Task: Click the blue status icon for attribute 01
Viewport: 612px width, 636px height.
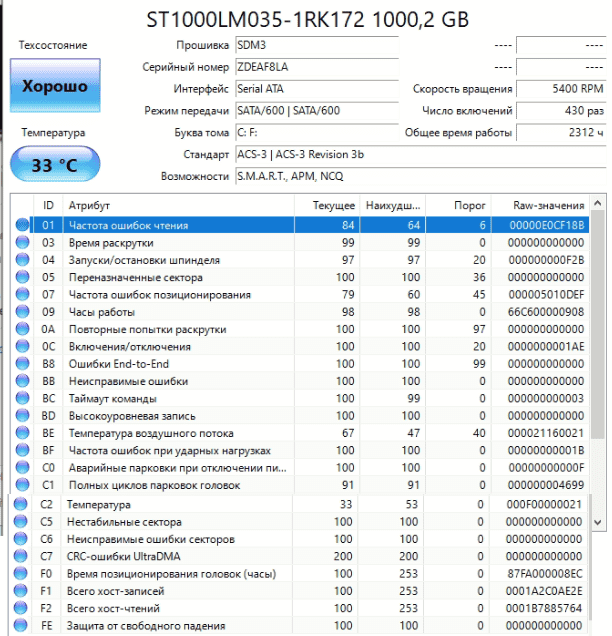Action: 23,225
